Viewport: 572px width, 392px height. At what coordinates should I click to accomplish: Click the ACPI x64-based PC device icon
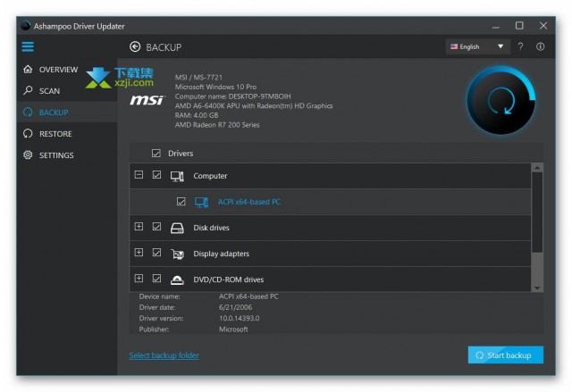[201, 202]
